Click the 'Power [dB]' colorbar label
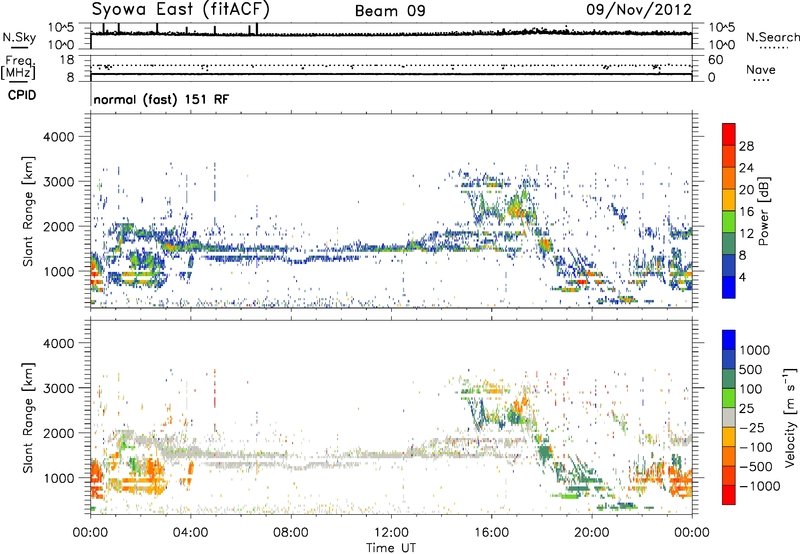The image size is (800, 554). 763,211
